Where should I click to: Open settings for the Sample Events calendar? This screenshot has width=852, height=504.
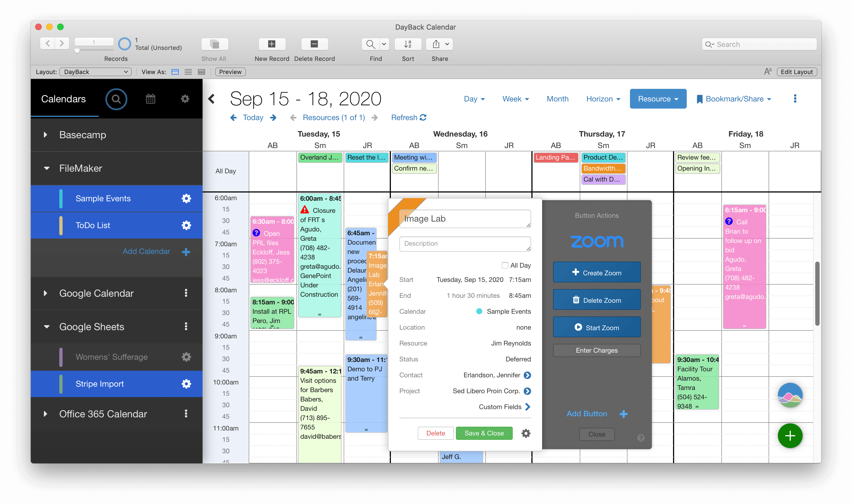(x=187, y=198)
